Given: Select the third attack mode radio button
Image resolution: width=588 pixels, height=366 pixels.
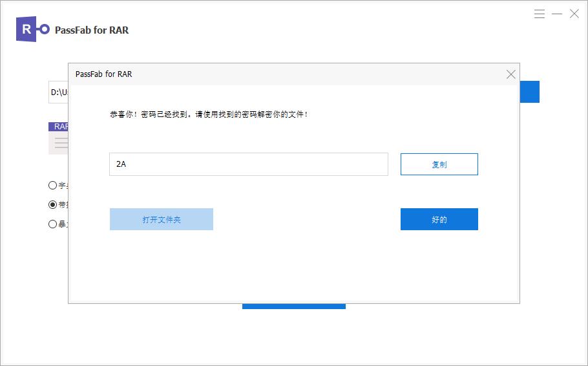Looking at the screenshot, I should tap(53, 224).
